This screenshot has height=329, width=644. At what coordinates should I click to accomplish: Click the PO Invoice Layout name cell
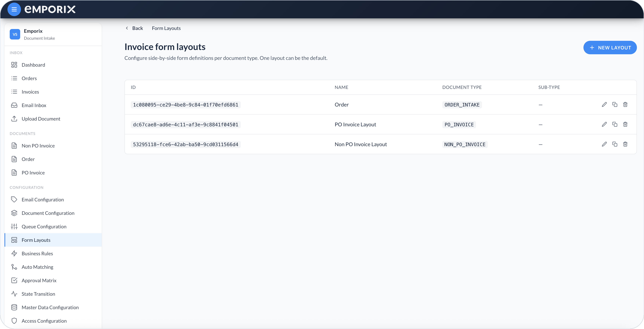coord(355,124)
